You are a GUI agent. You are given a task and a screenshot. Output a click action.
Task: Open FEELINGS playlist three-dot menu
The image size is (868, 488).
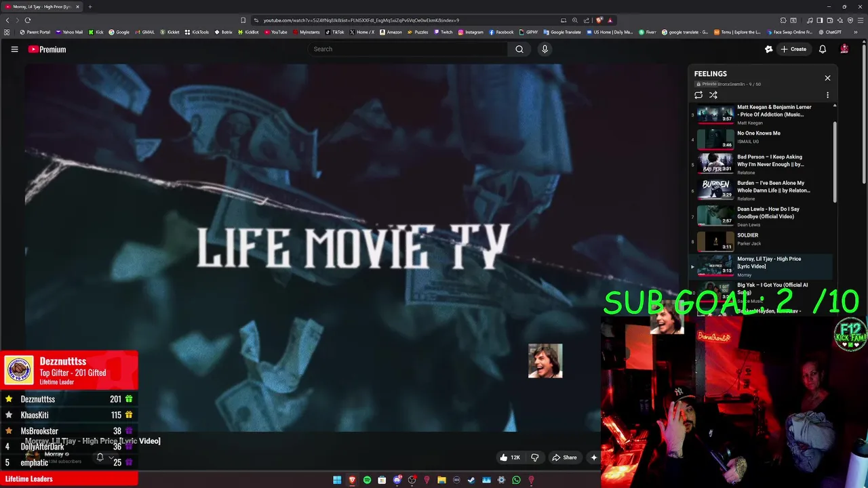point(827,95)
